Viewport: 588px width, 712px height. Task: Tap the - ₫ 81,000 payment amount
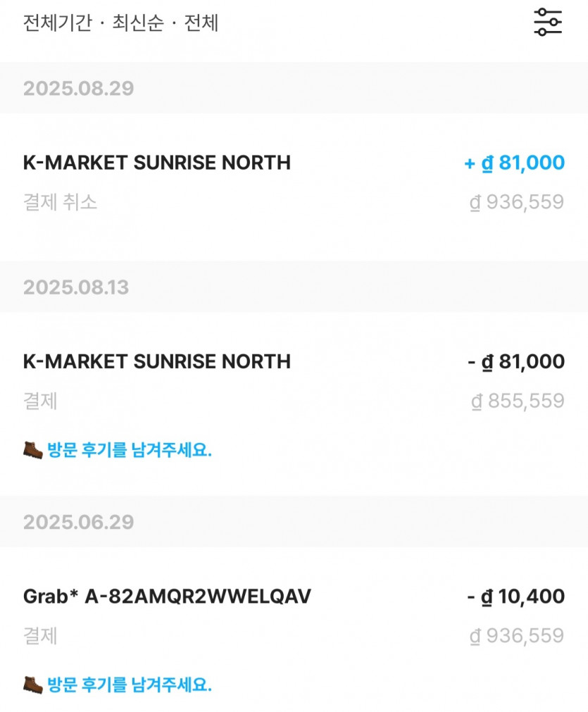[x=515, y=362]
